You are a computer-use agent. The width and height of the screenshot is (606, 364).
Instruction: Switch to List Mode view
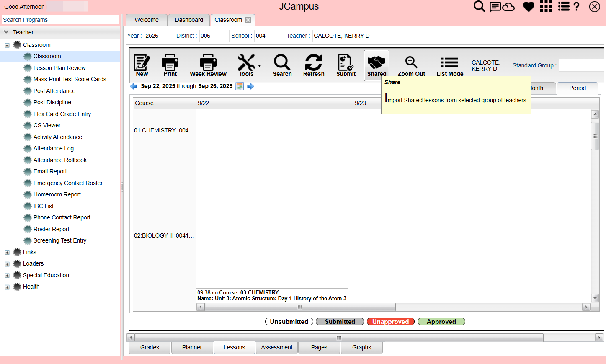[x=450, y=66]
